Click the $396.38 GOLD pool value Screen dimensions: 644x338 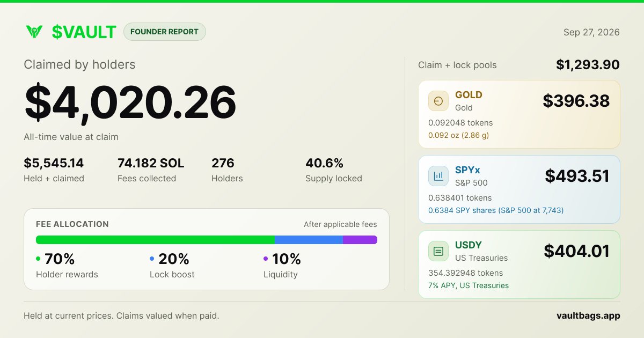pos(576,101)
